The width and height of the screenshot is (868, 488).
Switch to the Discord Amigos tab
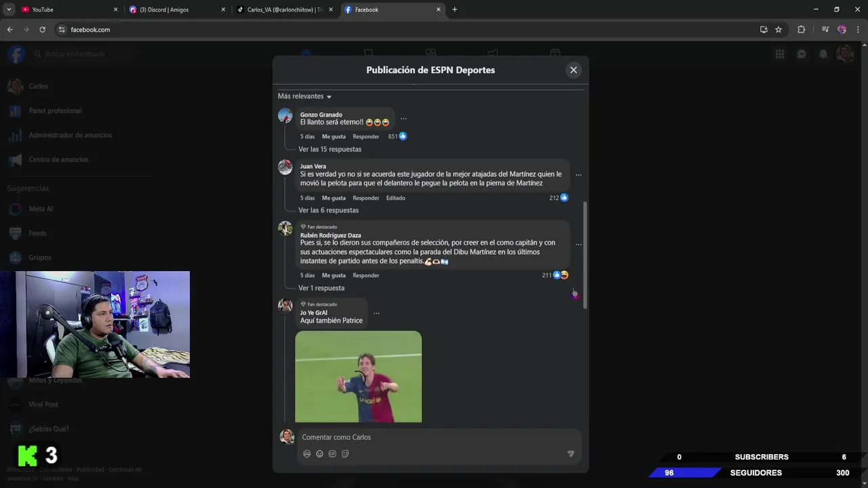click(x=176, y=9)
